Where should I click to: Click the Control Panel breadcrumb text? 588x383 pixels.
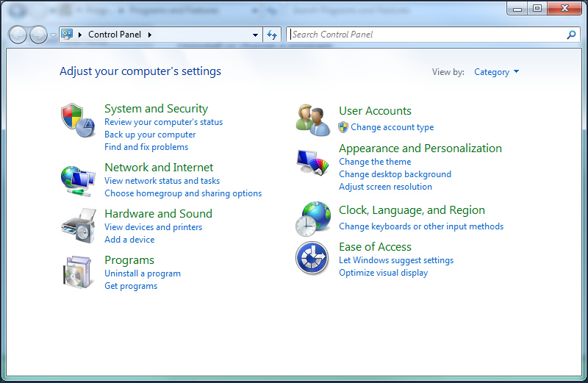pos(115,35)
